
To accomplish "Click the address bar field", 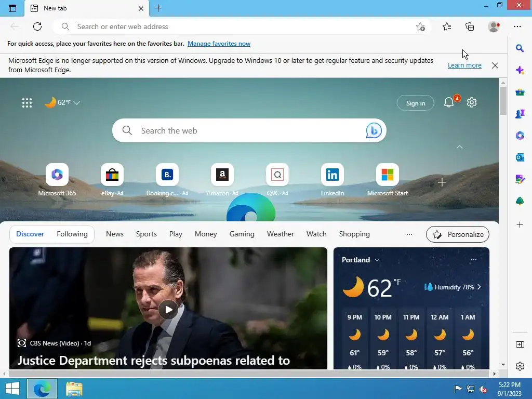I will click(x=242, y=26).
